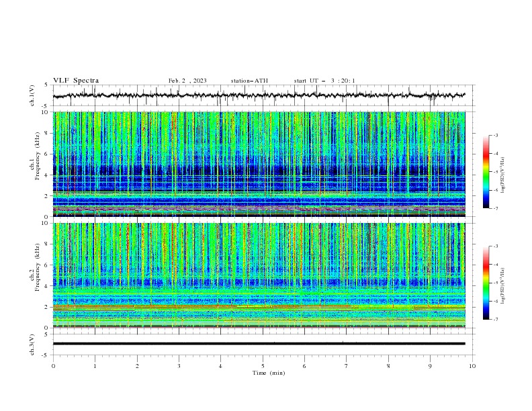This screenshot has height=411, width=532.
Task: Click the 'Time (min)' axis label
Action: pyautogui.click(x=269, y=373)
